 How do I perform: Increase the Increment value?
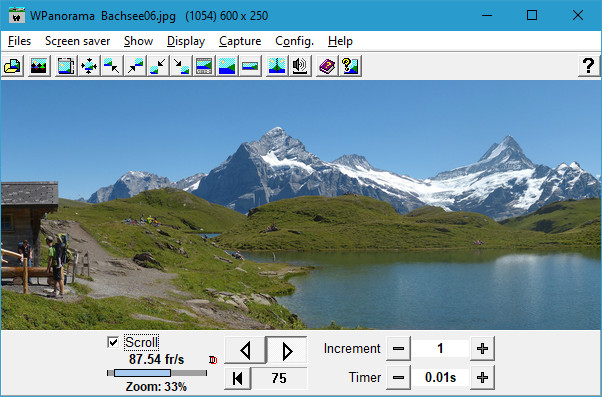point(482,349)
